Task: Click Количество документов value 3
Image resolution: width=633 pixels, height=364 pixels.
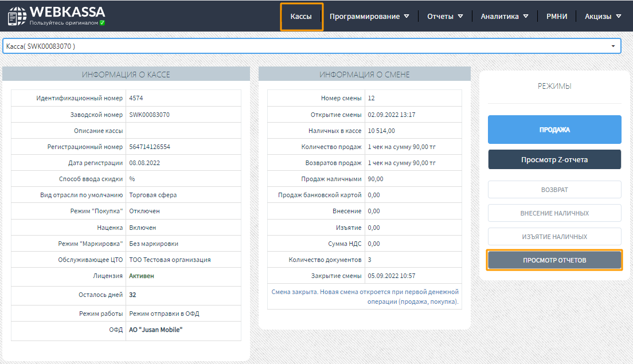Action: pyautogui.click(x=369, y=260)
